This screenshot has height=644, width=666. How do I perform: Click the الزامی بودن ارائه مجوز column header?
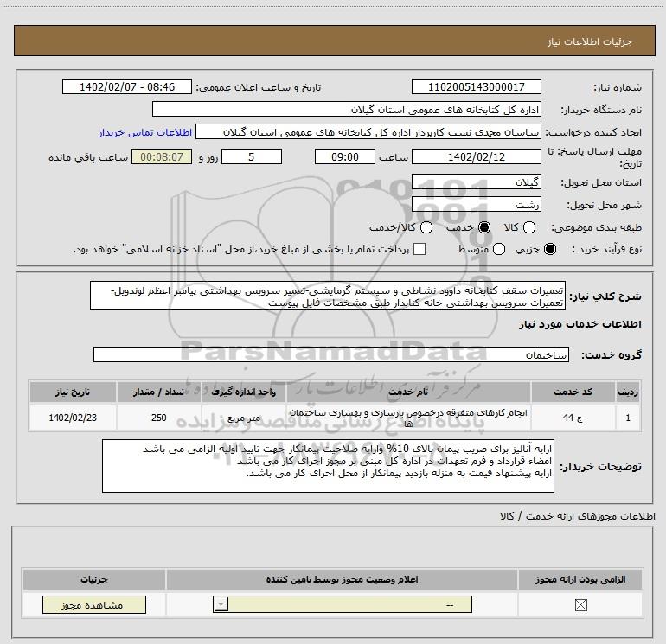coord(580,579)
